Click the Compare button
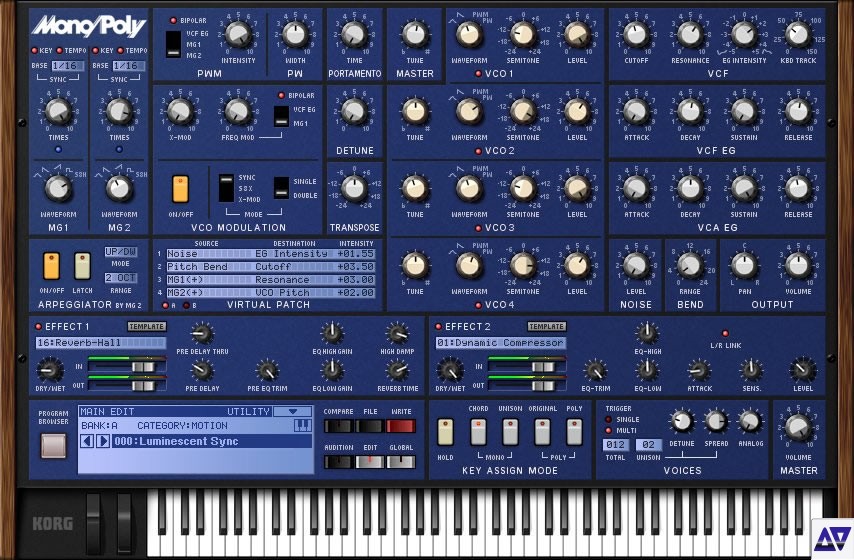This screenshot has width=854, height=560. (338, 426)
